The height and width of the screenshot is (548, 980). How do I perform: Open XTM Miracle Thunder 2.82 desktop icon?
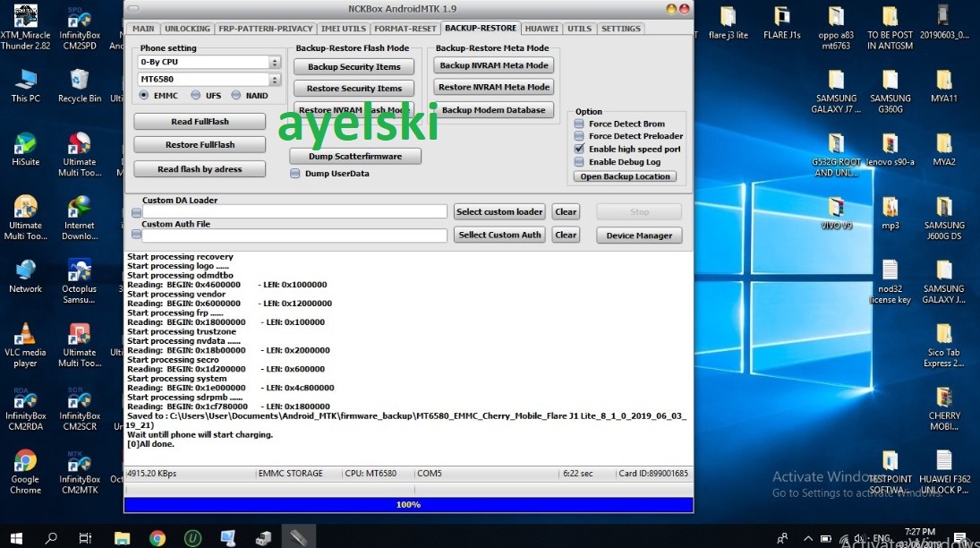tap(25, 26)
